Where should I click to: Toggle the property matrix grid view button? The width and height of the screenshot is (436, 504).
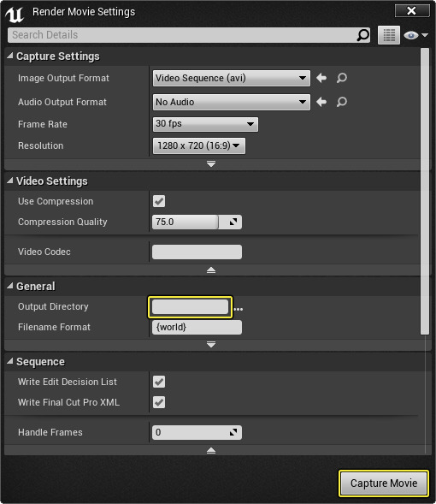tap(389, 35)
